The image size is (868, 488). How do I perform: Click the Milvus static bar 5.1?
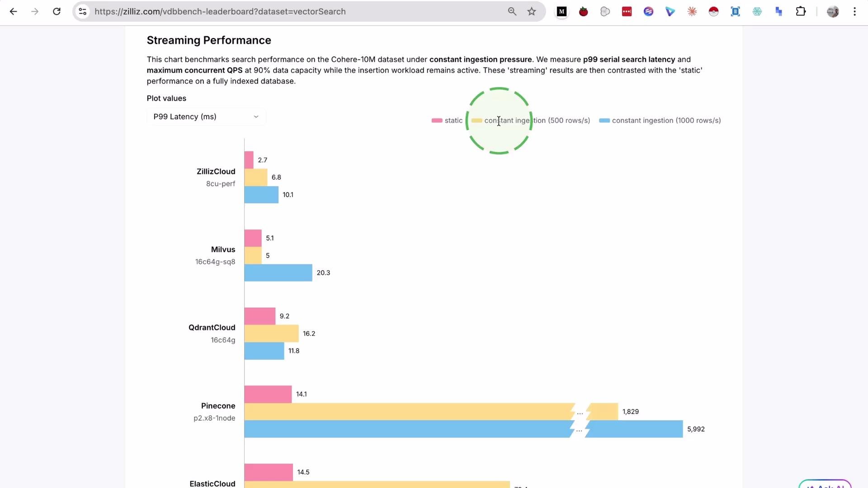[x=253, y=238]
